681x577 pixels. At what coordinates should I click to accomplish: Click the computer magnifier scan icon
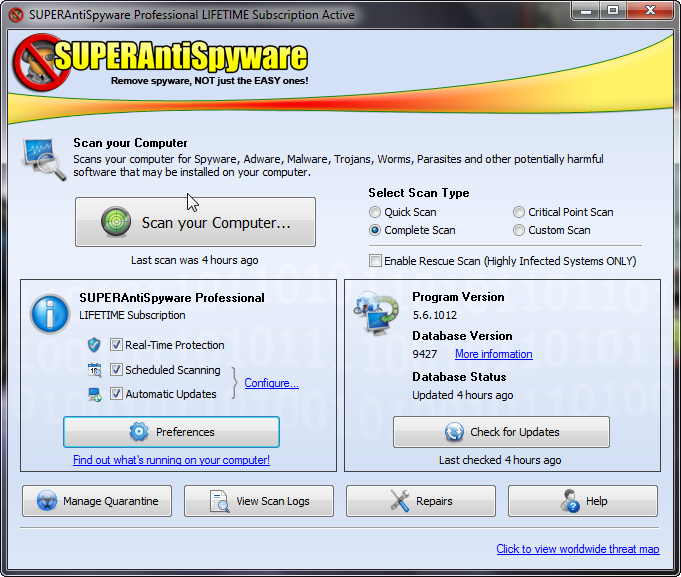pyautogui.click(x=43, y=159)
